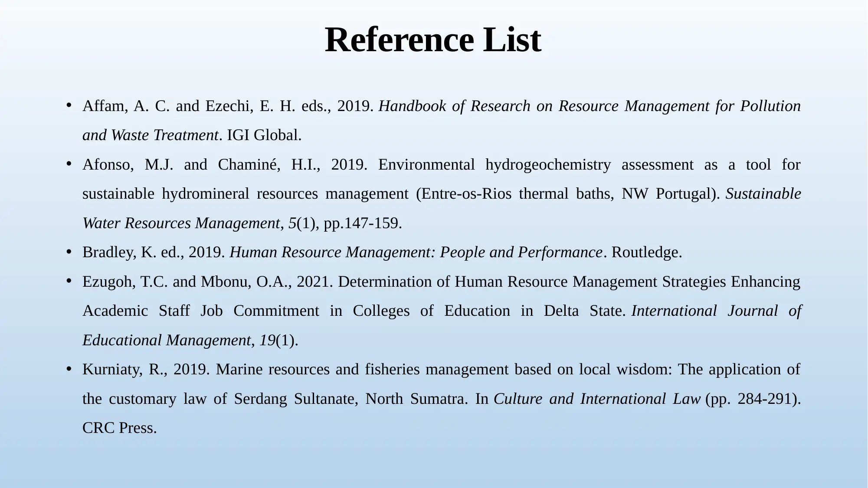Click the 'Serdang Sultanate, North Sumatra' text

(349, 399)
